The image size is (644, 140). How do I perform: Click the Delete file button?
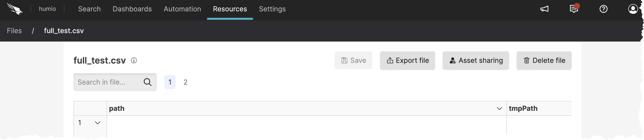[544, 60]
